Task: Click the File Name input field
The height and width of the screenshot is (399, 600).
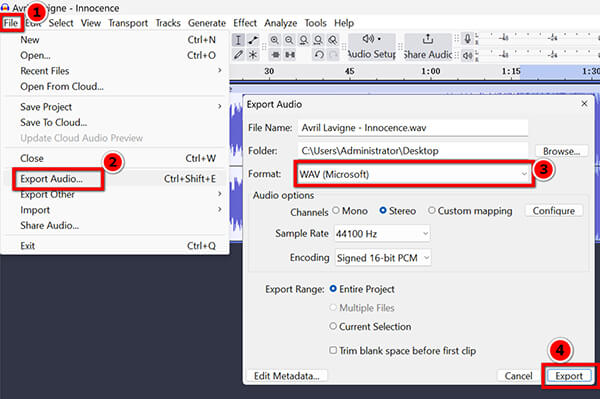Action: (413, 128)
